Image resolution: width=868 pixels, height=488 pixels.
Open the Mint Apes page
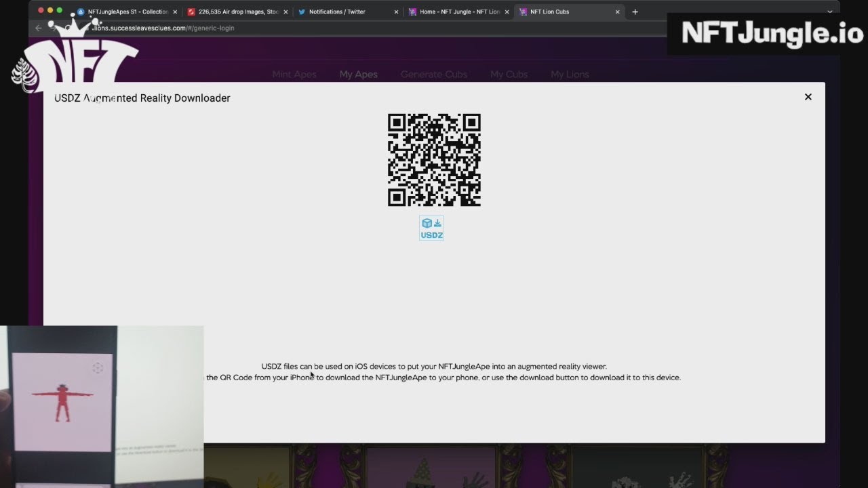point(294,74)
